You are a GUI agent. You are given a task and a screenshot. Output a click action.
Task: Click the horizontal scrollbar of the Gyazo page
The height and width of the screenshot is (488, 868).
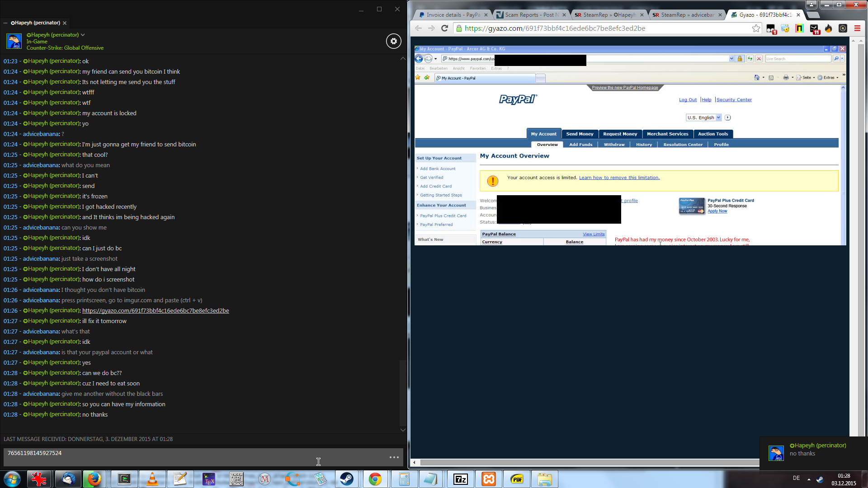click(x=588, y=463)
